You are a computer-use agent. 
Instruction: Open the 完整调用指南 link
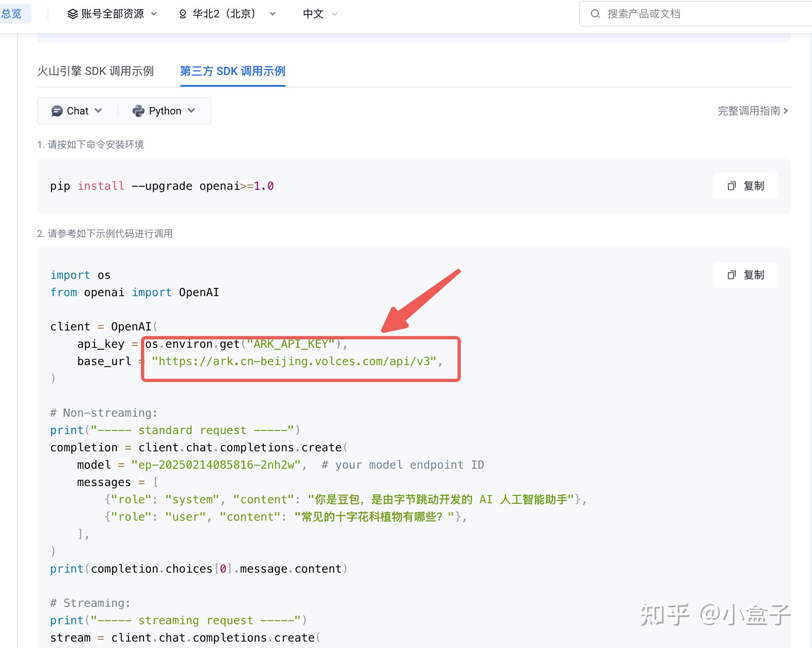tap(748, 111)
